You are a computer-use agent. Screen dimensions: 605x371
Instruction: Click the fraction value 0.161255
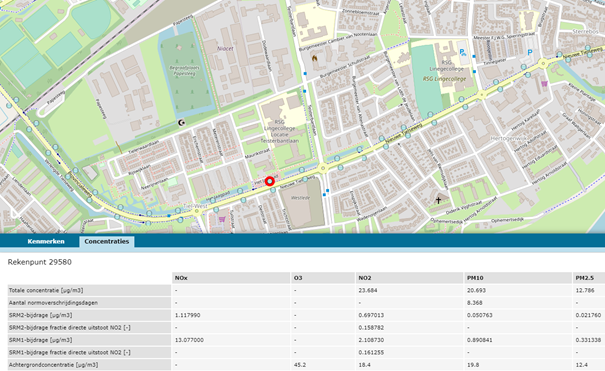(x=371, y=352)
